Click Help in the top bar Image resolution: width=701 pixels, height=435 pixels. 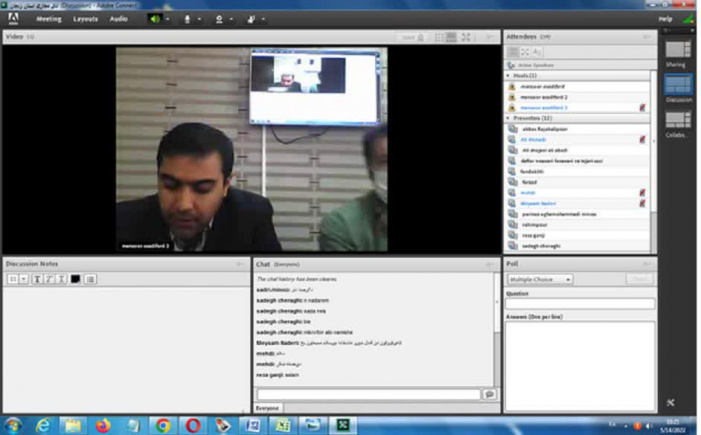pyautogui.click(x=665, y=18)
